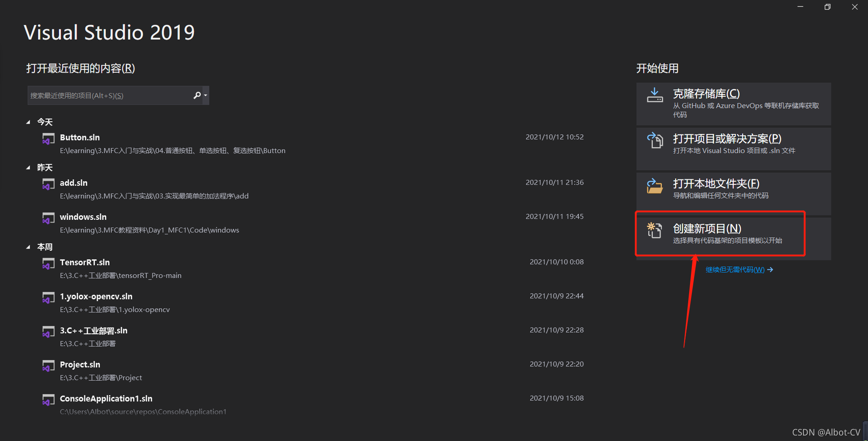Collapse the 今天 group
Image resolution: width=868 pixels, height=441 pixels.
[x=28, y=122]
